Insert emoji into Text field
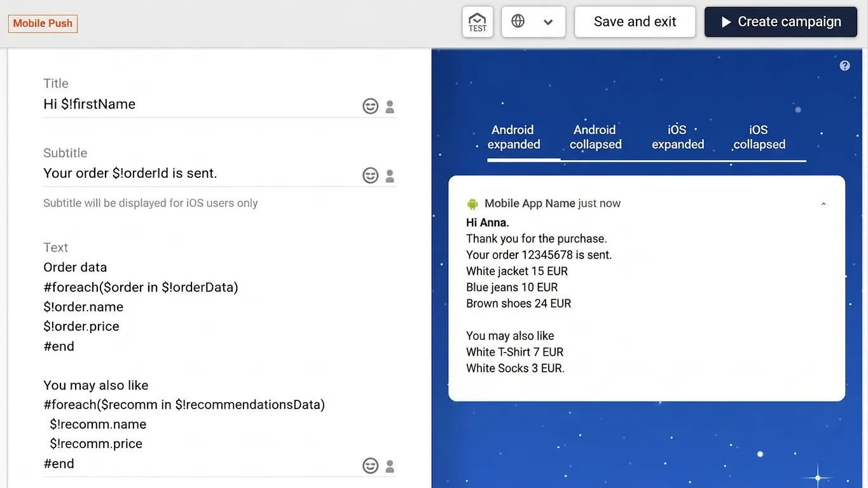 (370, 466)
